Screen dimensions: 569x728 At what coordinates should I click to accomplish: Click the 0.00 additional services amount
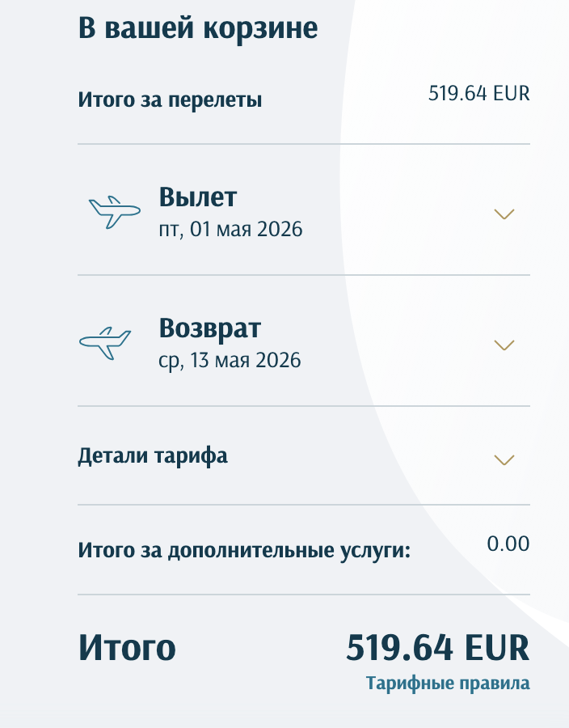tap(508, 544)
